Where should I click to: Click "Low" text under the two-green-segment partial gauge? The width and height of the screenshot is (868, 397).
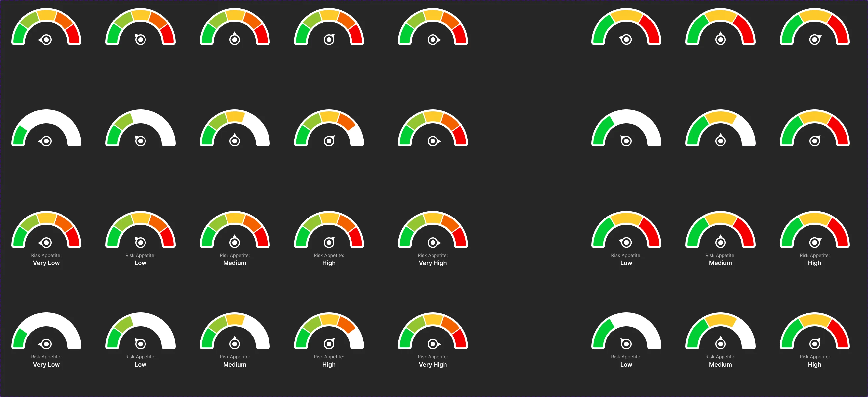pos(141,364)
